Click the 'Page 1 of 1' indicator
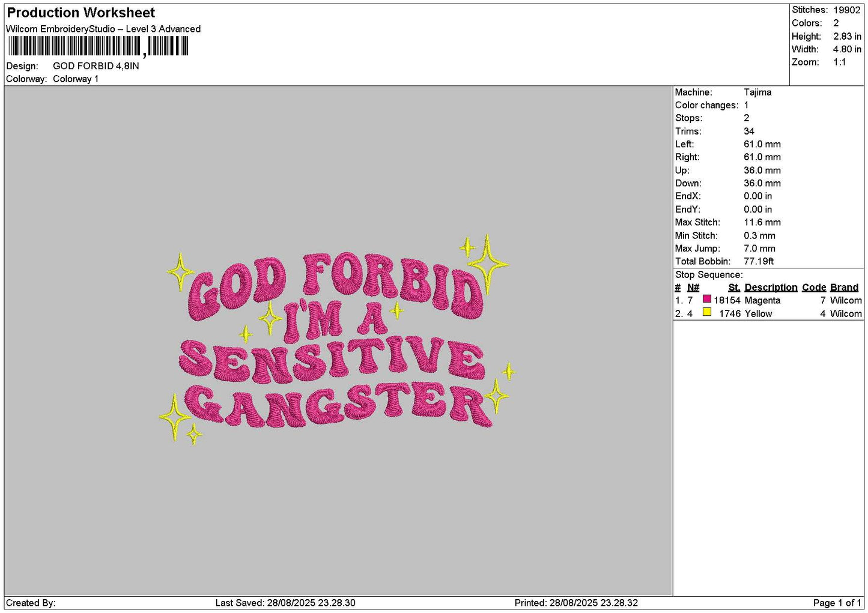 837,603
